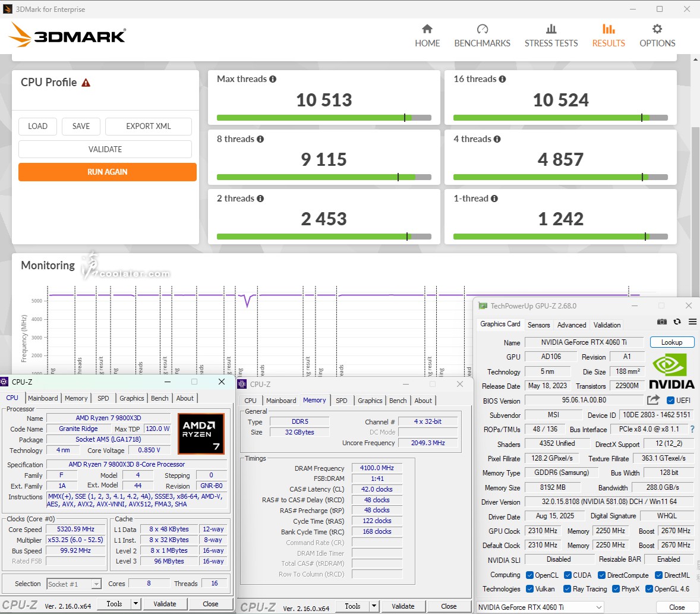Screen dimensions: 700x614
Task: Toggle the Vulkan checkbox
Action: [x=529, y=589]
